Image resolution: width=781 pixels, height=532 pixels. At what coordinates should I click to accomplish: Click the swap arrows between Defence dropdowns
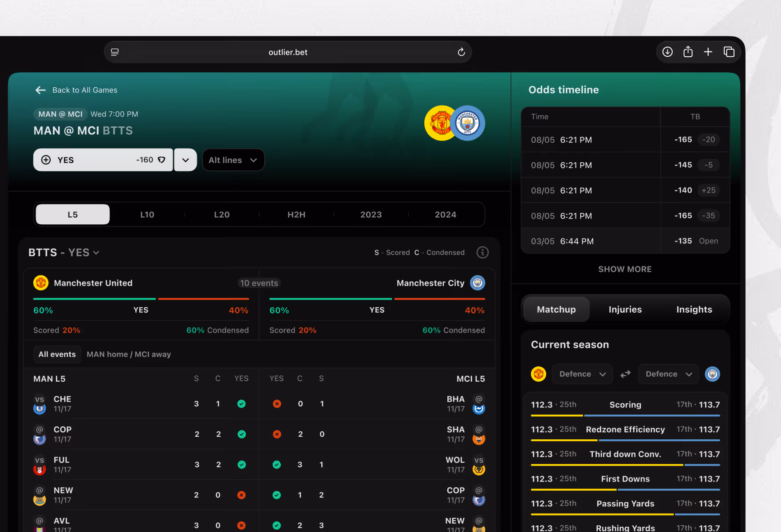click(x=625, y=374)
